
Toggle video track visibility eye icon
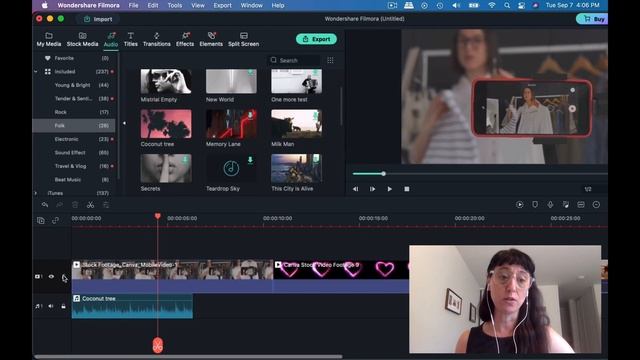pyautogui.click(x=51, y=276)
